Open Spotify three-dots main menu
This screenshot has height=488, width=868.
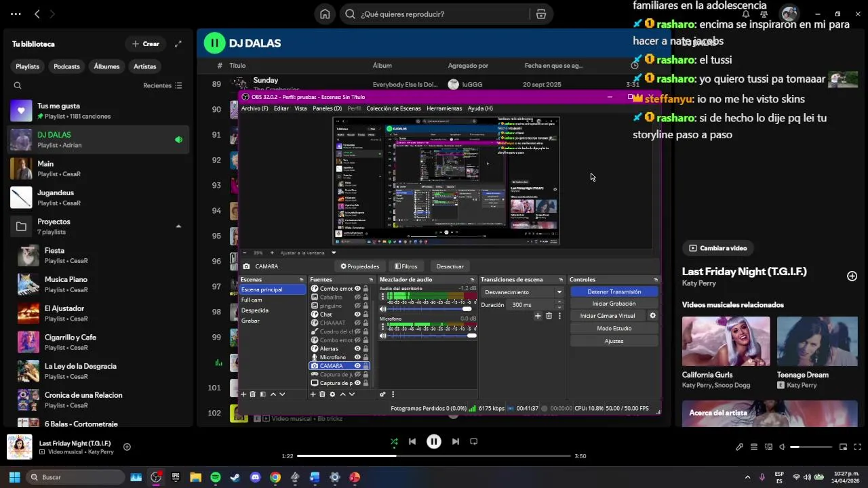pos(16,14)
